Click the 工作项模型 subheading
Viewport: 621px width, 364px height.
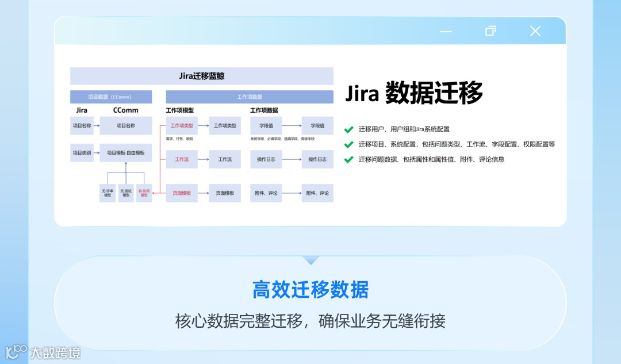tap(180, 110)
